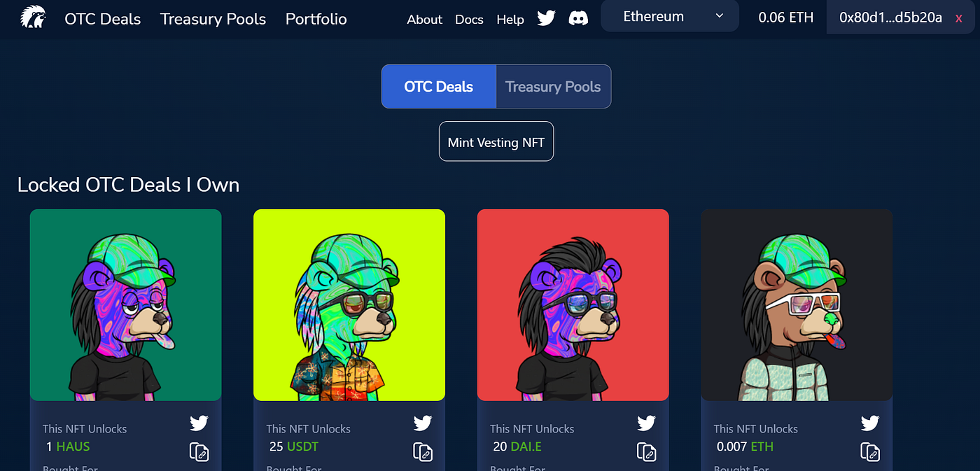The width and height of the screenshot is (980, 471).
Task: Click the Mint Vesting NFT button
Action: [496, 141]
